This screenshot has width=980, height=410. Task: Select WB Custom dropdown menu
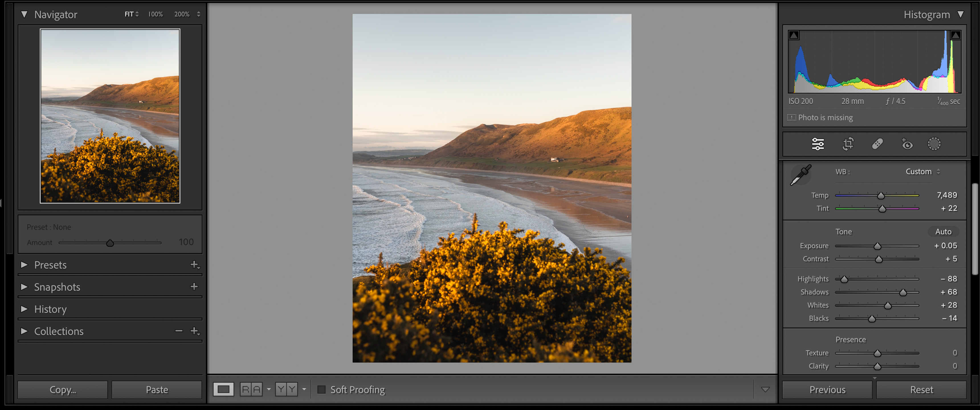pos(922,171)
